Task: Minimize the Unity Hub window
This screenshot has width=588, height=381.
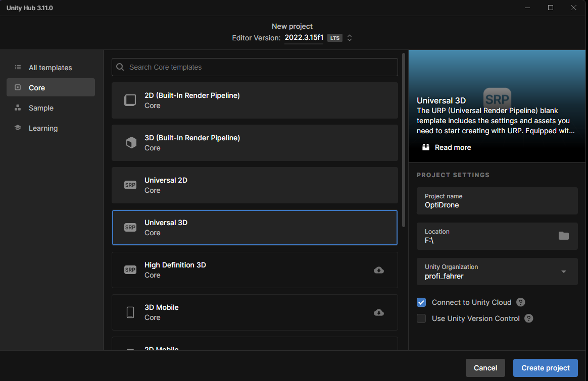Action: point(527,8)
